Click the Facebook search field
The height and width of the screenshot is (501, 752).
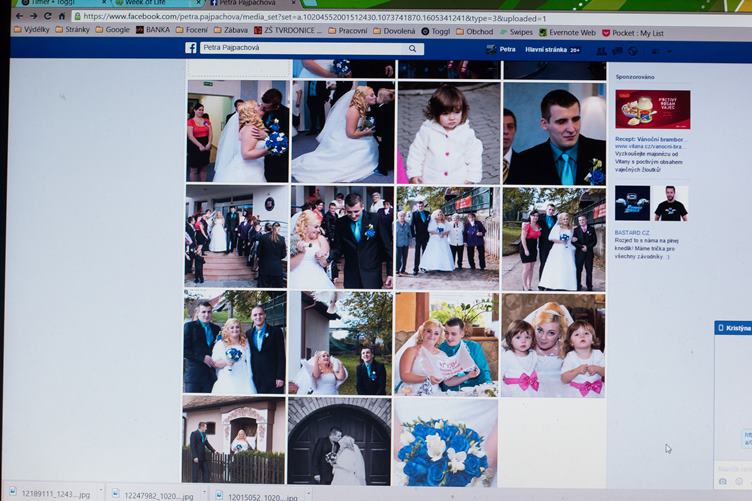pyautogui.click(x=303, y=48)
